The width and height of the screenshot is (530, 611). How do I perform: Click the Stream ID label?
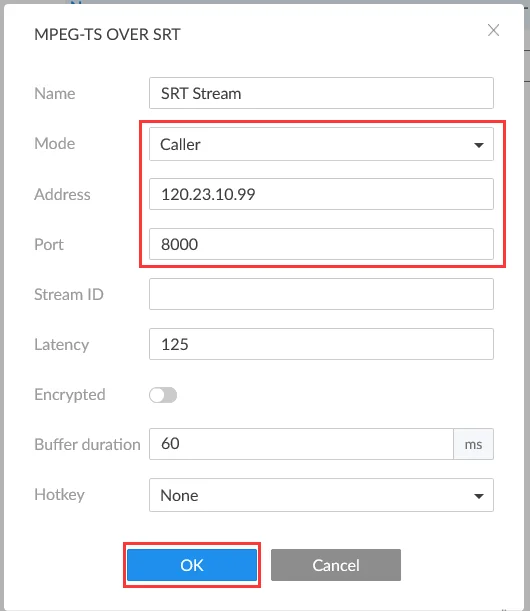[69, 294]
